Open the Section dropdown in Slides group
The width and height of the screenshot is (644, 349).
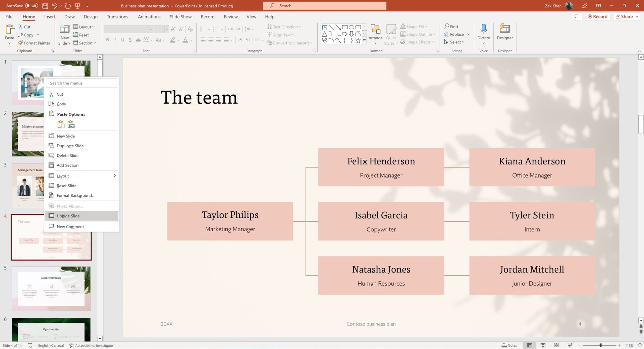(85, 43)
